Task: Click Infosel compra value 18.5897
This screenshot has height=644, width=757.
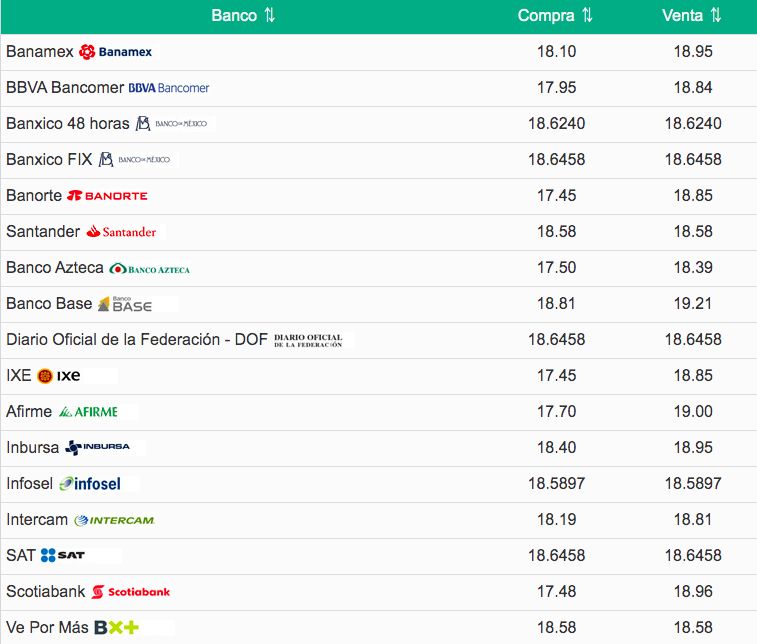Action: [x=557, y=483]
